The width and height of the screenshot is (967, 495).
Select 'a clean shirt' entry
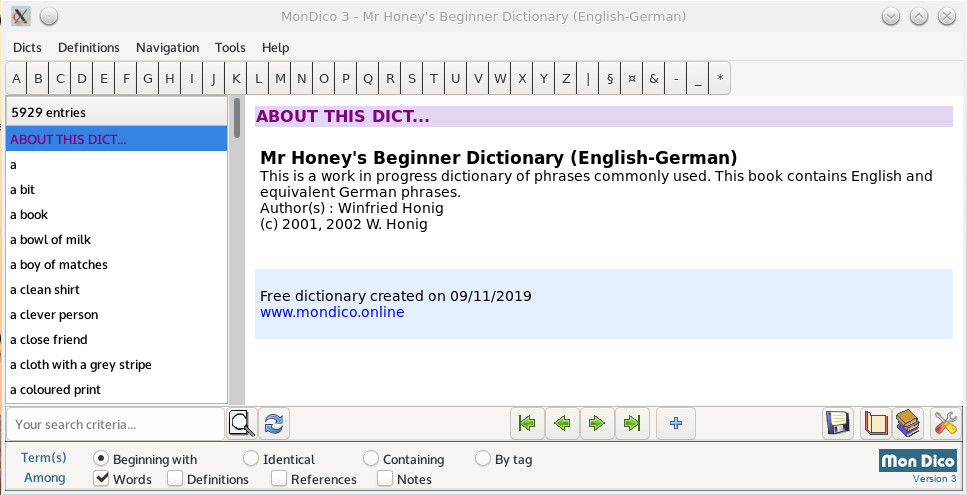tap(117, 289)
